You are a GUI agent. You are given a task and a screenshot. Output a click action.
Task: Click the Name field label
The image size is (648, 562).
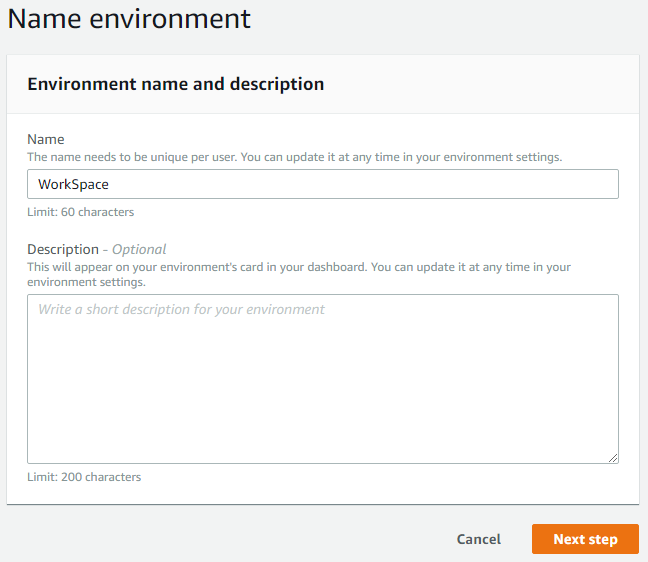(x=45, y=139)
